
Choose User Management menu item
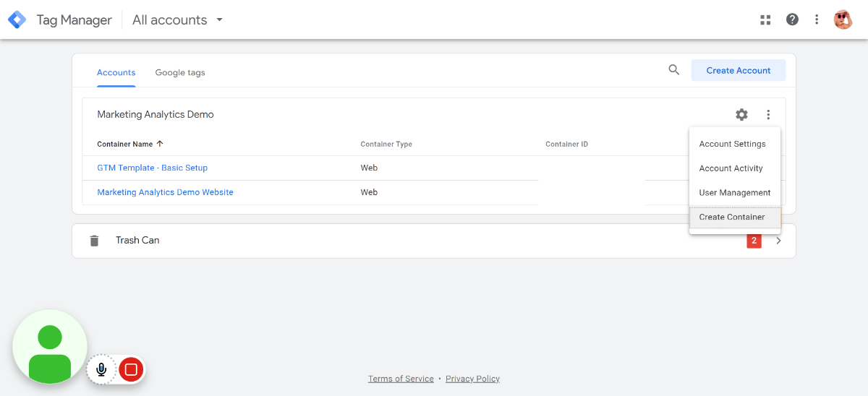click(x=735, y=193)
